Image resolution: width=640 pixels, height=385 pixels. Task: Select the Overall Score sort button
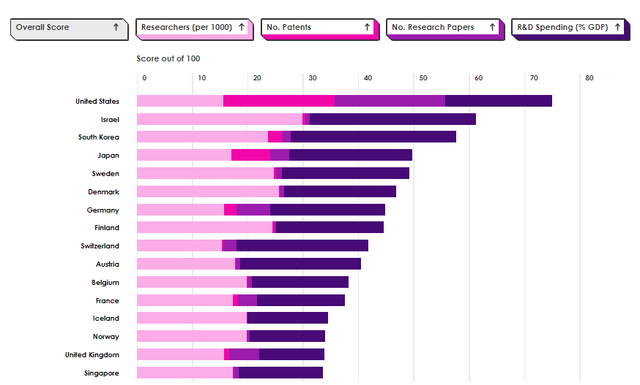point(69,29)
